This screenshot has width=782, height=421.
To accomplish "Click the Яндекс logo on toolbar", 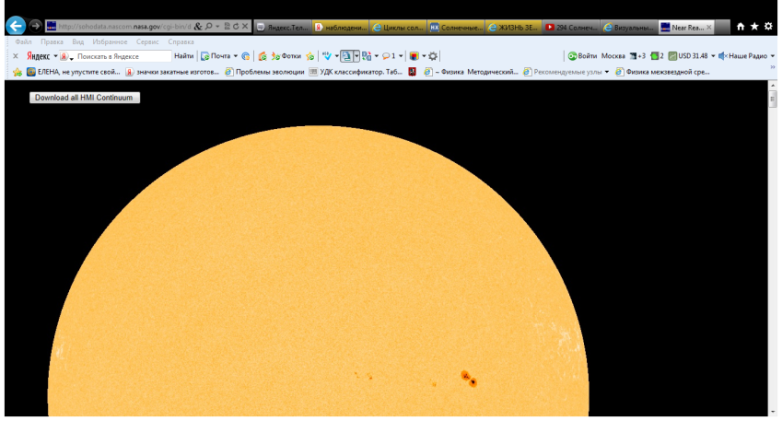I will click(x=38, y=56).
